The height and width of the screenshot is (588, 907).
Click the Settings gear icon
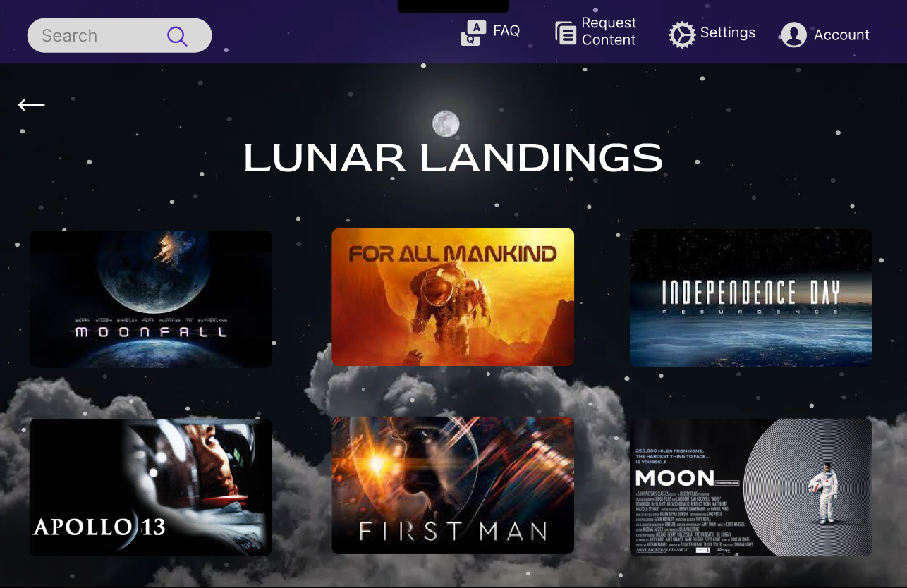(x=682, y=35)
